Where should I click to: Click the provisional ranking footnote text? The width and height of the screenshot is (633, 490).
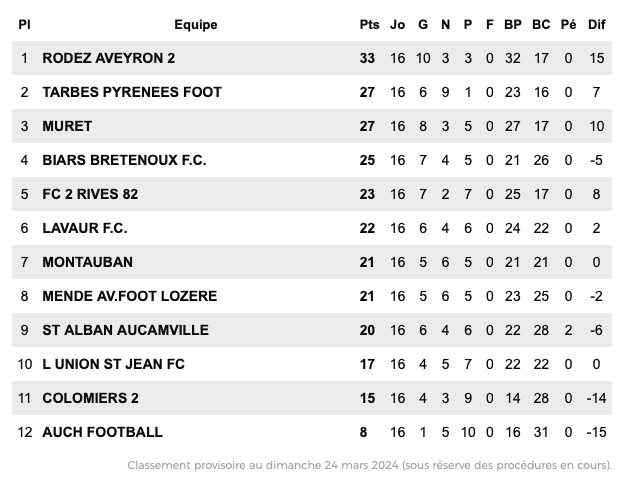(369, 465)
